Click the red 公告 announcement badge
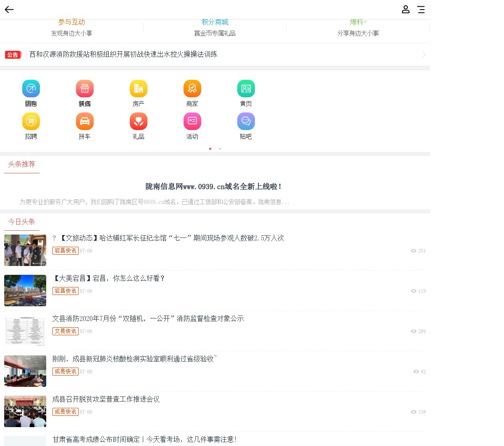The image size is (504, 446). pyautogui.click(x=13, y=55)
